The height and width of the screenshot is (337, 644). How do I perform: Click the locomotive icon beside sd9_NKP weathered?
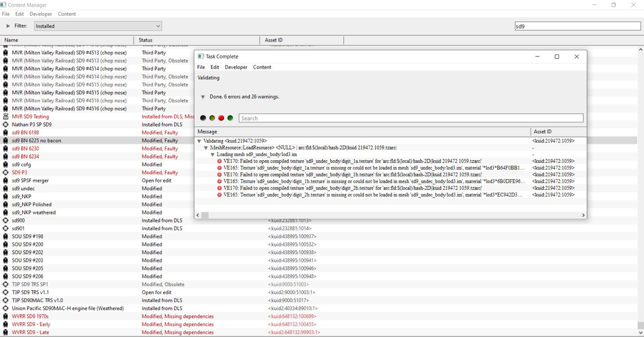6,213
